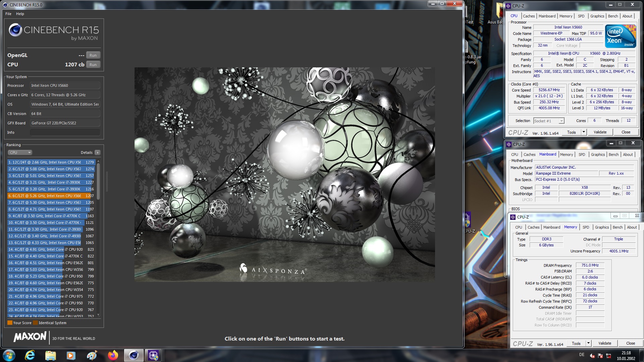Image resolution: width=644 pixels, height=362 pixels.
Task: Open Tools dropdown arrow in CPU-Z CPU window
Action: coord(584,132)
